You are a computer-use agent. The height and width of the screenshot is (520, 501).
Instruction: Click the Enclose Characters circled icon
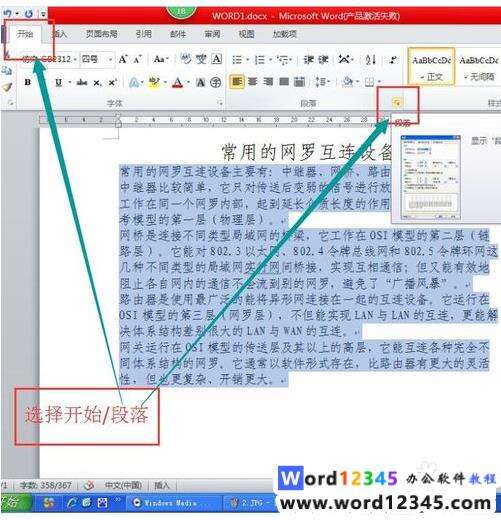coord(216,82)
